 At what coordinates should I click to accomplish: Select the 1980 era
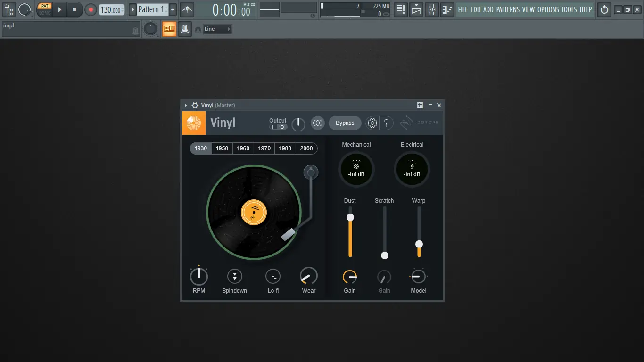click(x=285, y=148)
